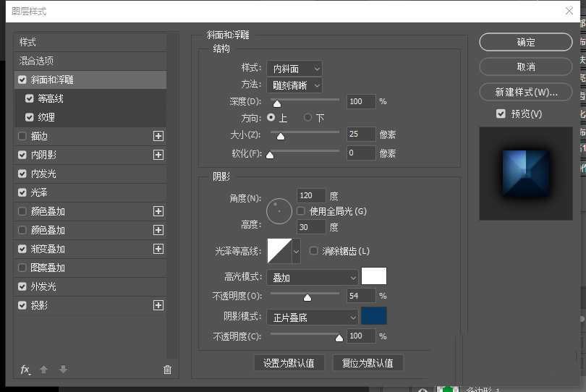Click the move effect up arrow

tap(44, 370)
